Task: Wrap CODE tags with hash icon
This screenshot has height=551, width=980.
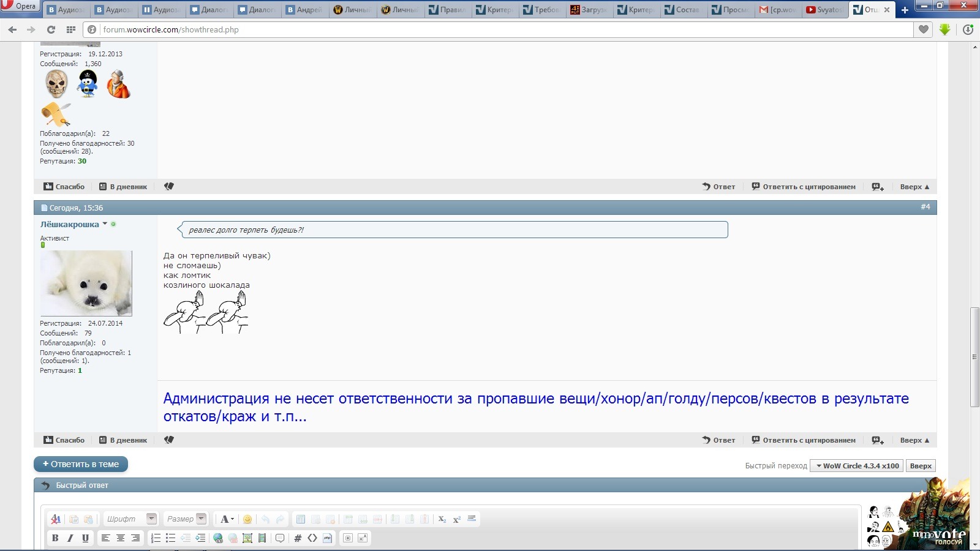Action: point(298,538)
